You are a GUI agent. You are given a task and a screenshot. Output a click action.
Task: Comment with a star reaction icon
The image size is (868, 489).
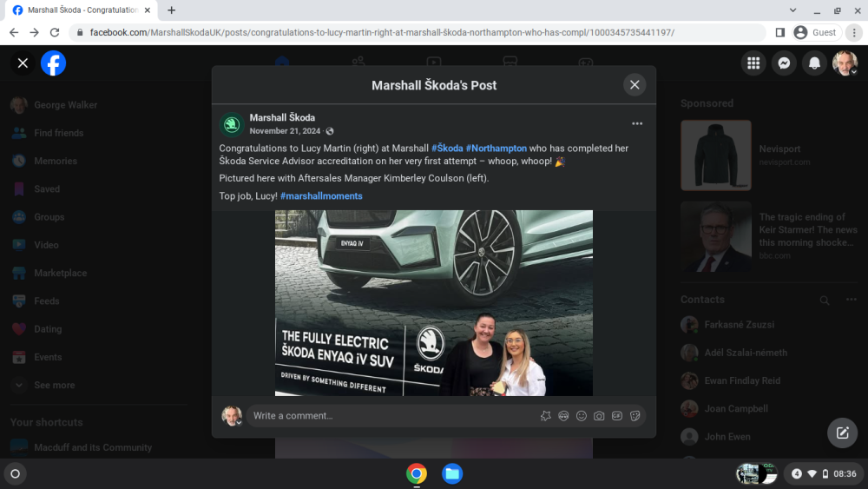pyautogui.click(x=546, y=416)
